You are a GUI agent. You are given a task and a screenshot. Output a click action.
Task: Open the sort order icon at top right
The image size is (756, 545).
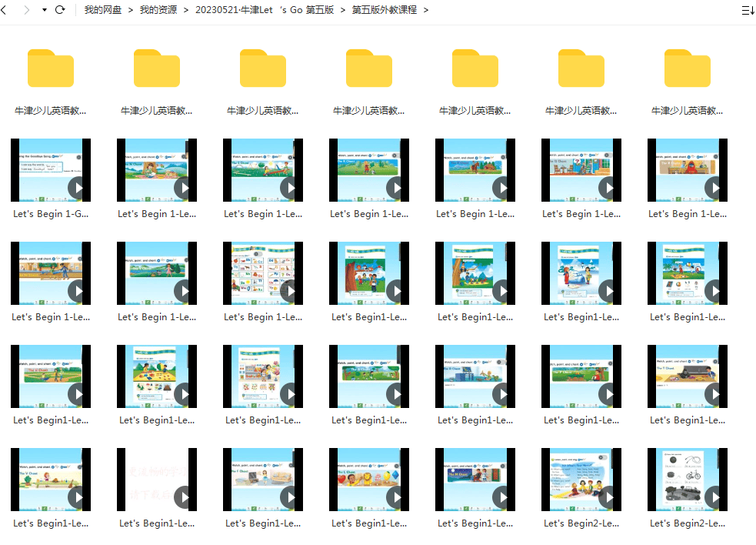748,10
